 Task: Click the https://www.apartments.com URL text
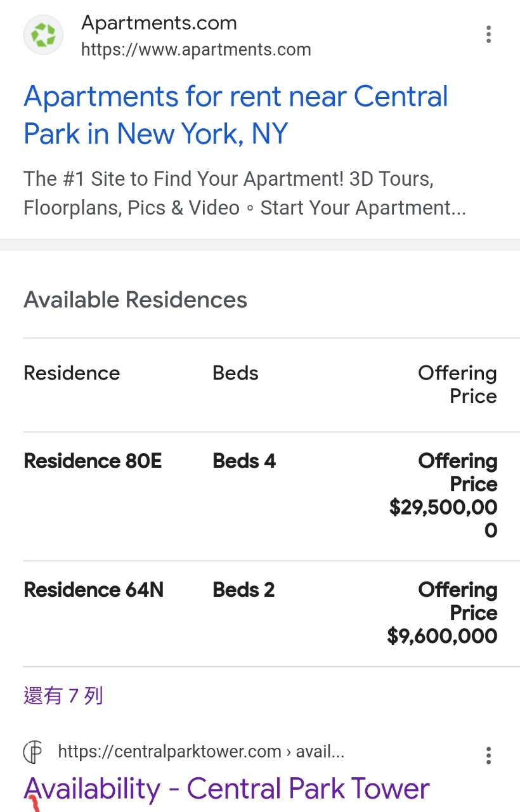tap(196, 49)
